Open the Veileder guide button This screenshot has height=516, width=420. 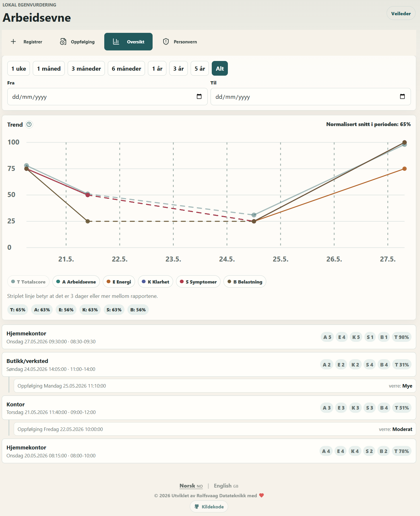(x=401, y=13)
